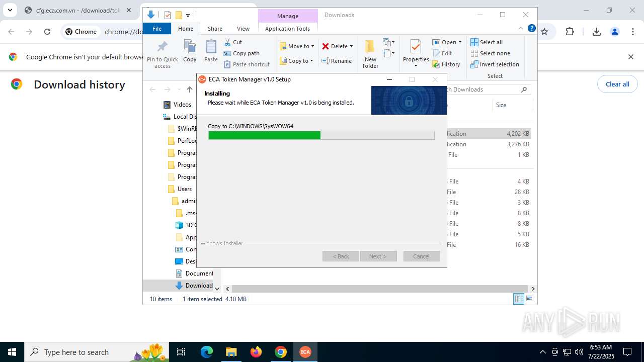Show hidden tray icons chevron

tap(542, 352)
